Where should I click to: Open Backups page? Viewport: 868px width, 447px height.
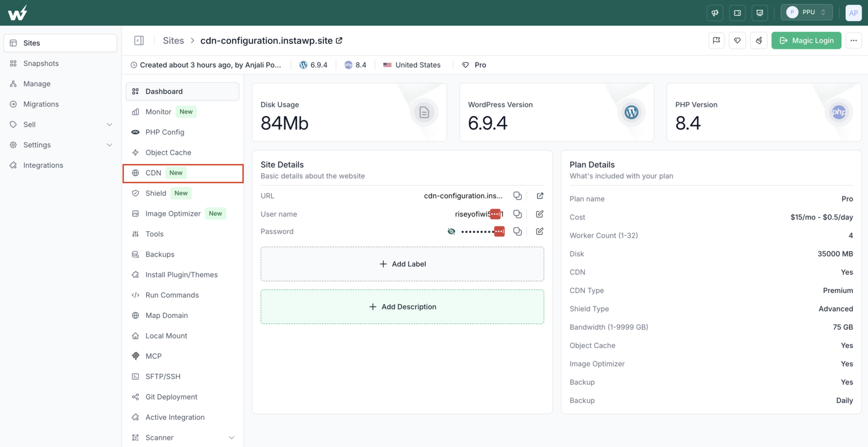coord(182,254)
